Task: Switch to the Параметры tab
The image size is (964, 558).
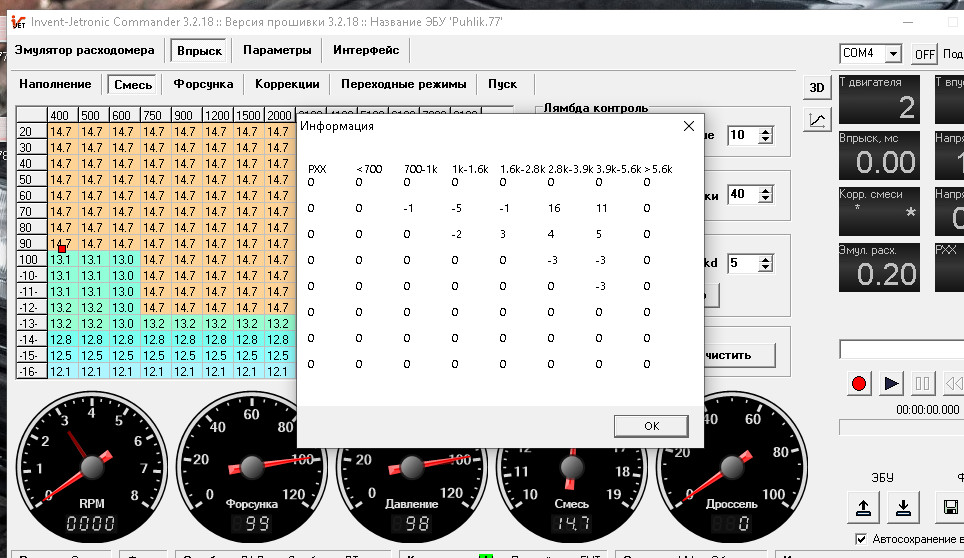Action: 277,50
